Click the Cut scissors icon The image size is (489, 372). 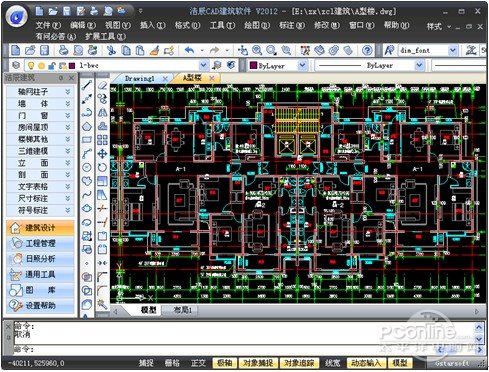(111, 50)
